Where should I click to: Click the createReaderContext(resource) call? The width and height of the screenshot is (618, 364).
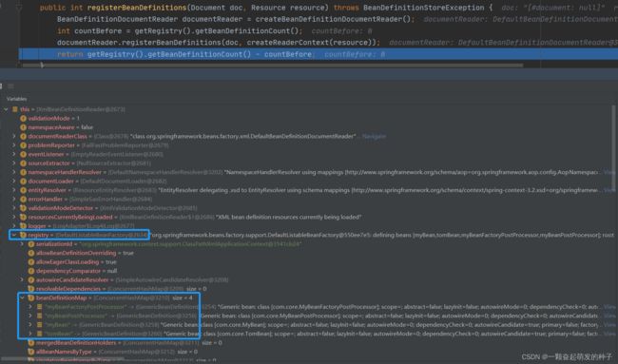311,43
